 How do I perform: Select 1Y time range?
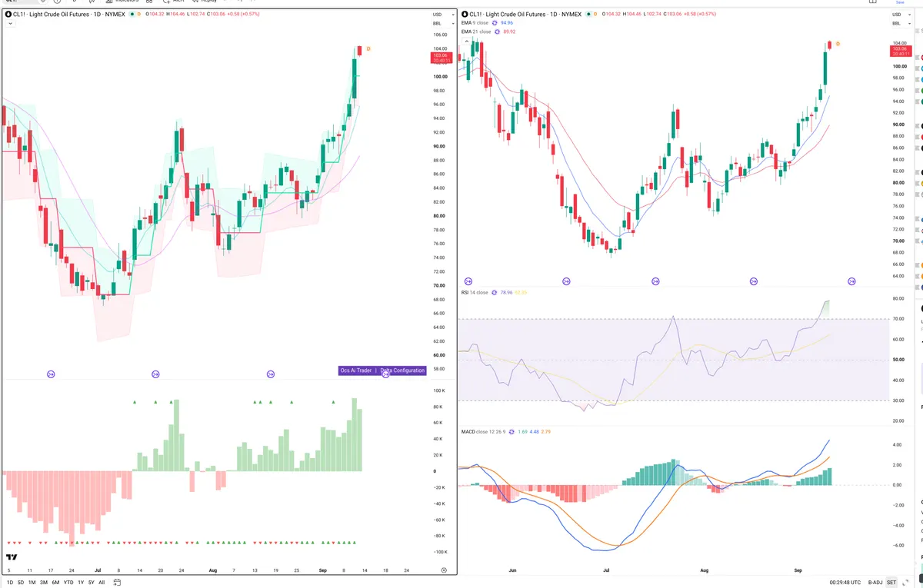tap(80, 583)
